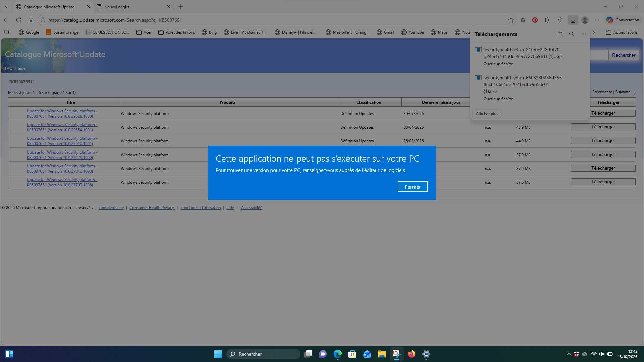Click the browser Downloads toolbar icon

click(x=573, y=20)
